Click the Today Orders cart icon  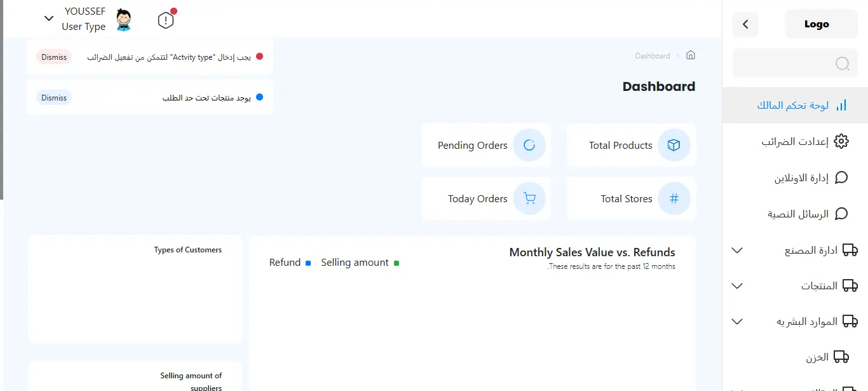tap(529, 198)
